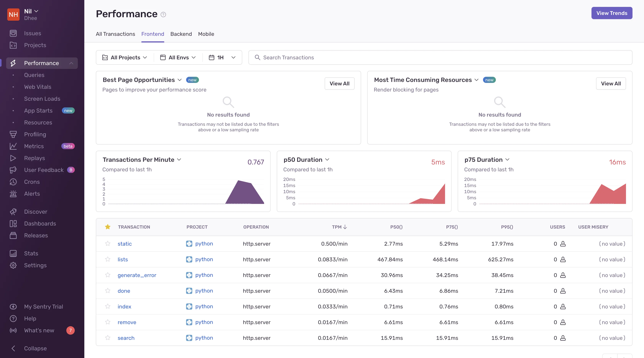Viewport: 644px width, 358px height.
Task: Open the p50 Duration chart dropdown
Action: [x=327, y=159]
